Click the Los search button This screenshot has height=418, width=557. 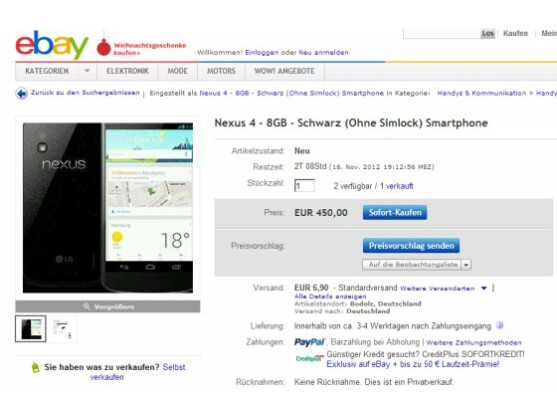(x=488, y=33)
